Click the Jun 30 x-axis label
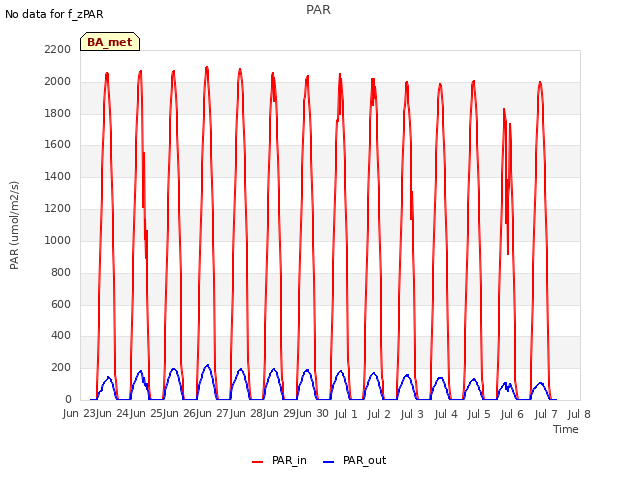Image resolution: width=640 pixels, height=480 pixels. pyautogui.click(x=313, y=414)
